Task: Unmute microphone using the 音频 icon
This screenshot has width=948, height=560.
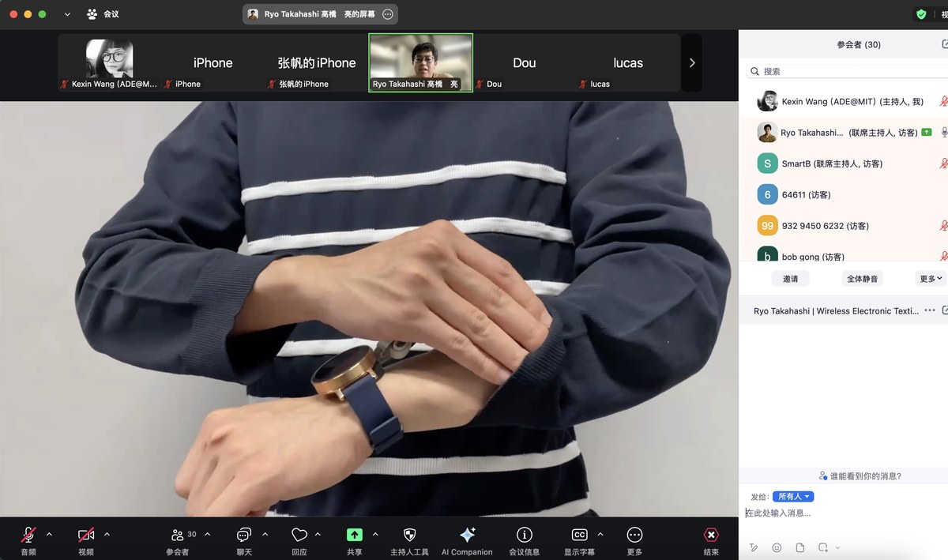Action: [28, 535]
